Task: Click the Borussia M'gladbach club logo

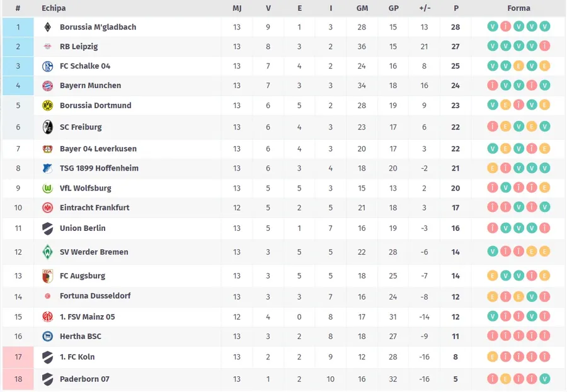Action: coord(47,27)
